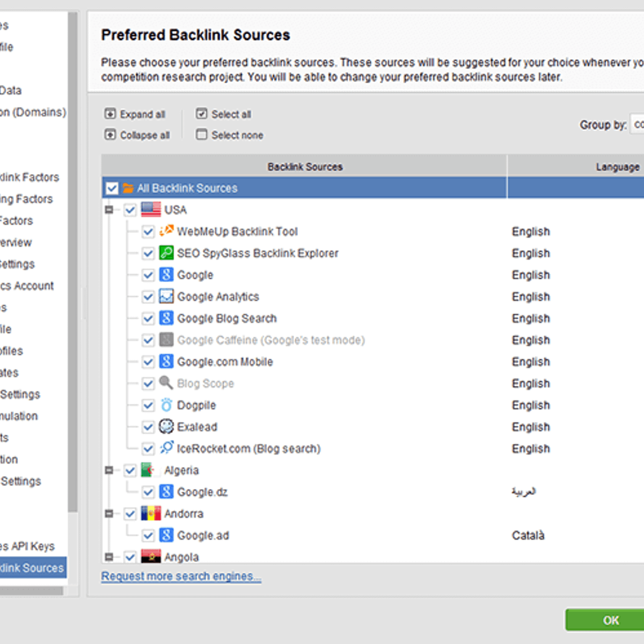This screenshot has width=644, height=644.
Task: Click the Expand all label
Action: click(142, 114)
